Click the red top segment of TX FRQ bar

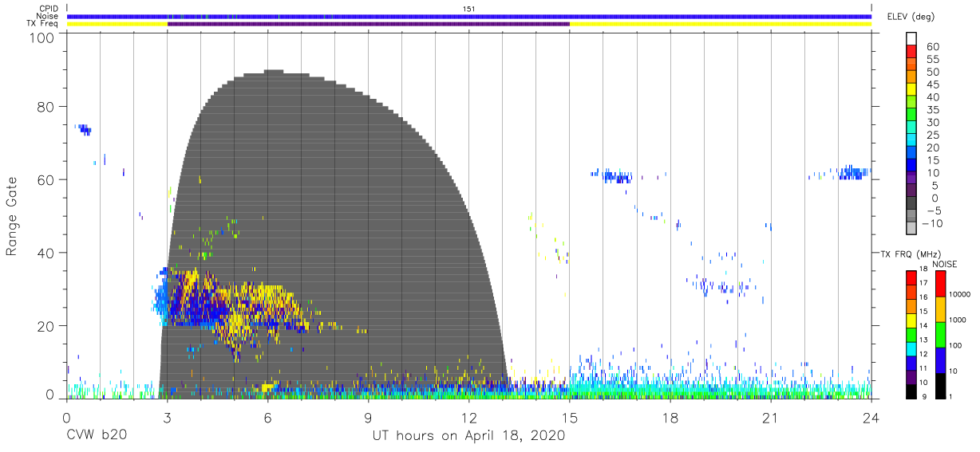[x=911, y=277]
